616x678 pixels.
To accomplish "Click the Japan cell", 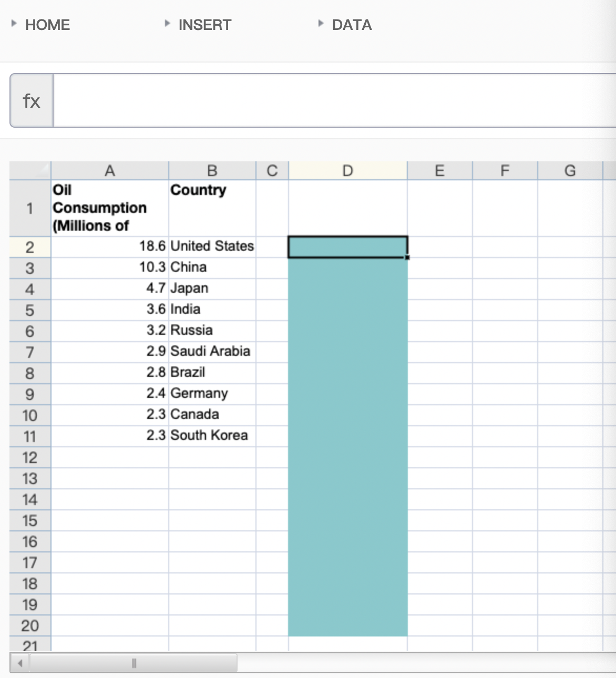I will point(212,289).
